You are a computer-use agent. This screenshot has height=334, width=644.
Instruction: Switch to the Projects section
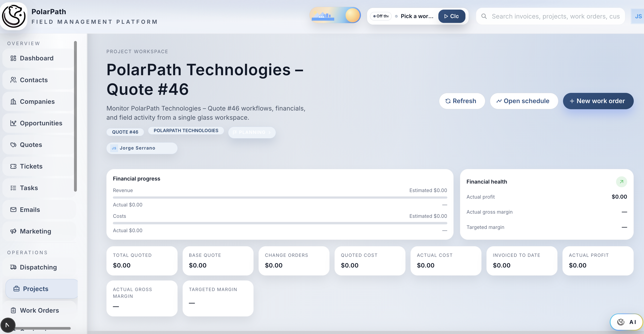point(35,289)
